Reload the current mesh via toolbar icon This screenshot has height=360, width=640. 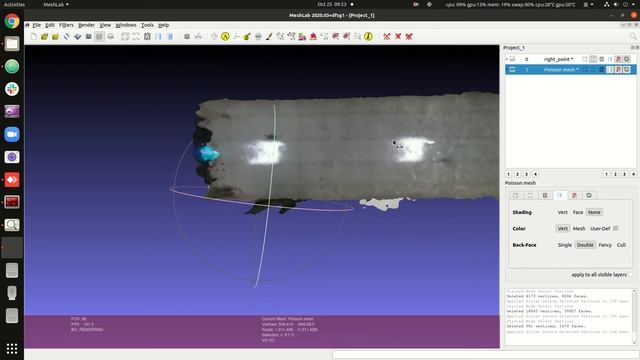(66, 37)
